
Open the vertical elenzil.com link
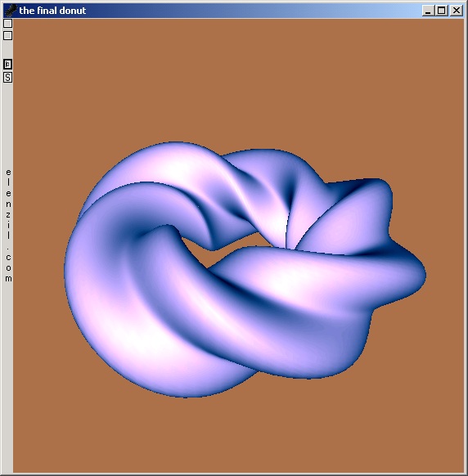(x=8, y=225)
